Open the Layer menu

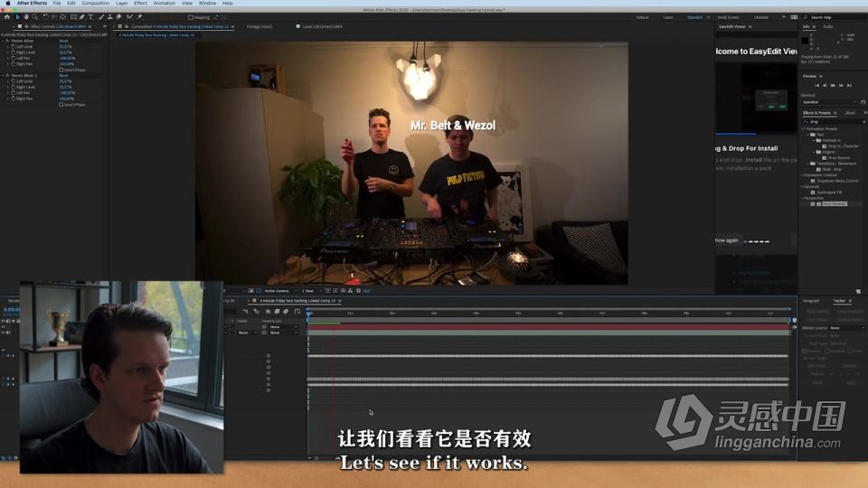[122, 4]
